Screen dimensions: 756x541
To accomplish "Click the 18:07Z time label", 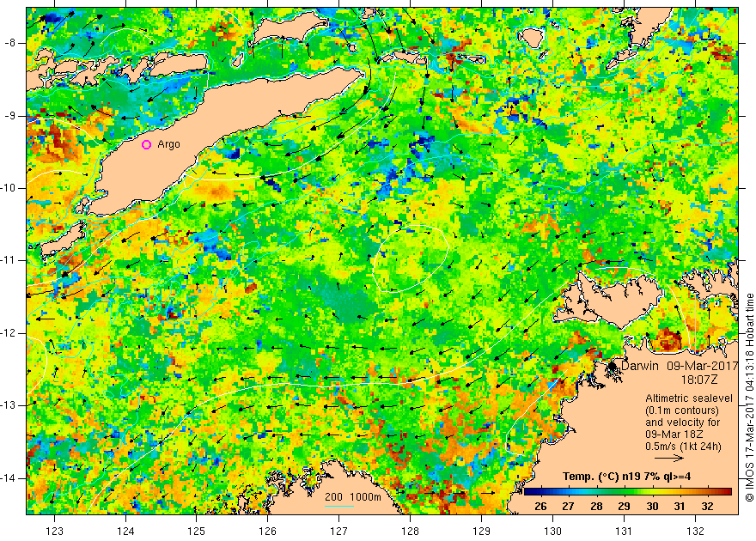I will tap(698, 380).
